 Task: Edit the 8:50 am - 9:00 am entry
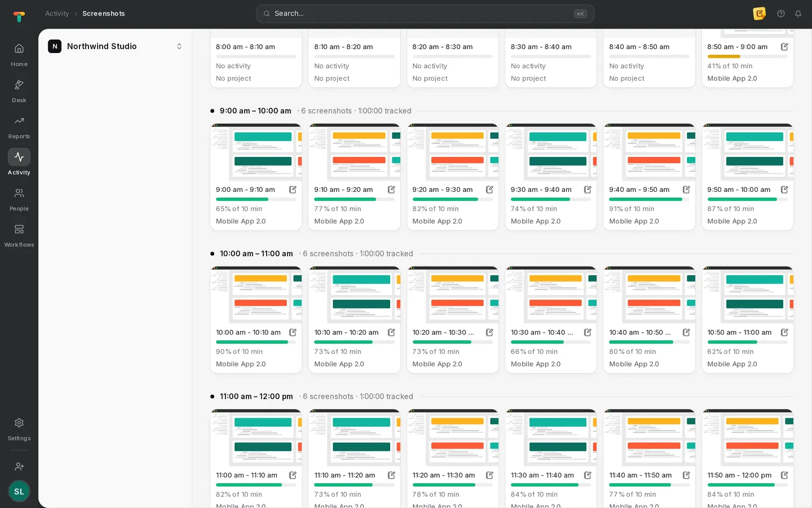pos(784,47)
